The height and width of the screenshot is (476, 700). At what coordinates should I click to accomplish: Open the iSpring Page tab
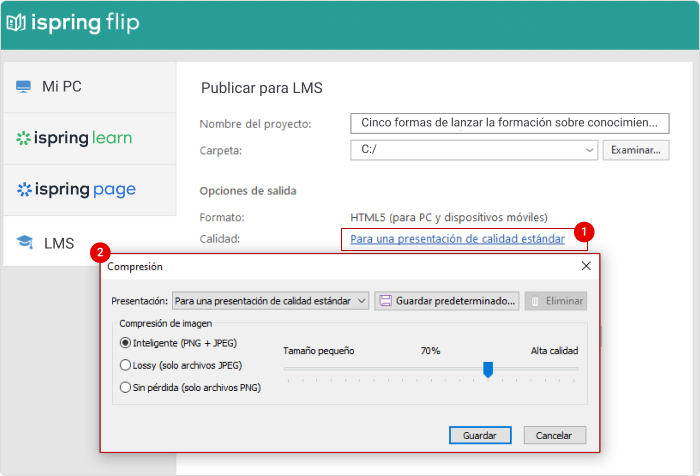(x=89, y=190)
